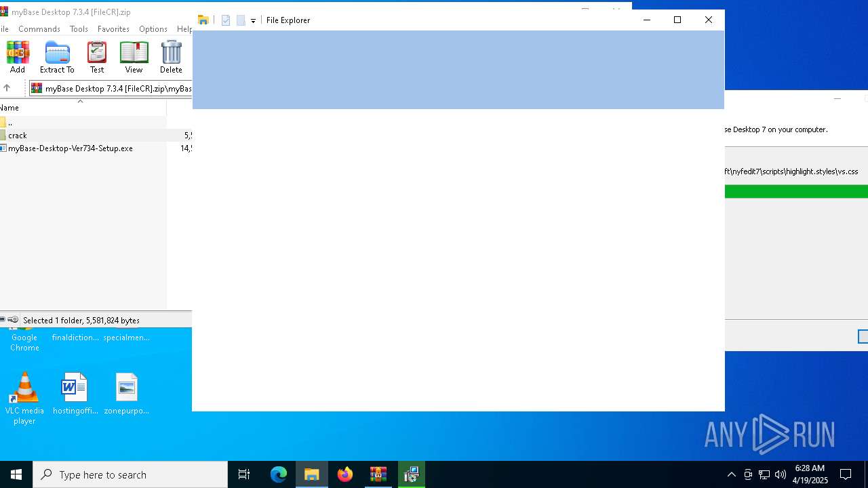The height and width of the screenshot is (488, 868).
Task: Click File Explorer folder icon in title bar
Action: [x=203, y=20]
